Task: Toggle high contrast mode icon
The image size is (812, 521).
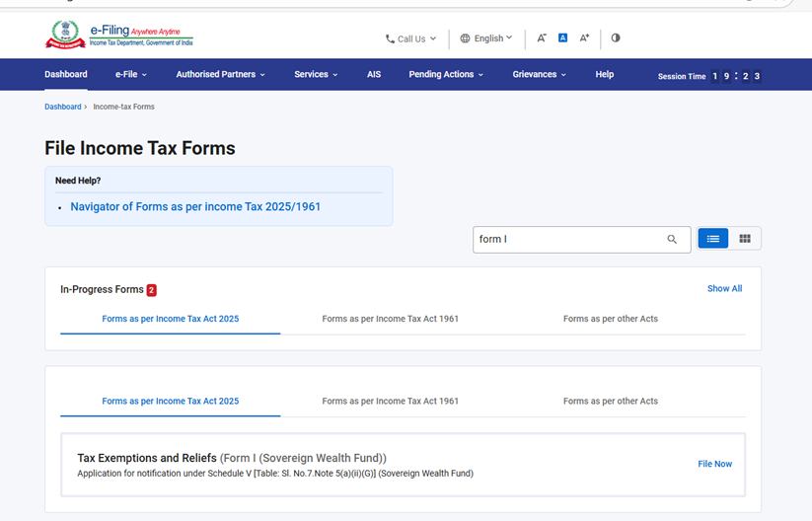Action: coord(616,38)
